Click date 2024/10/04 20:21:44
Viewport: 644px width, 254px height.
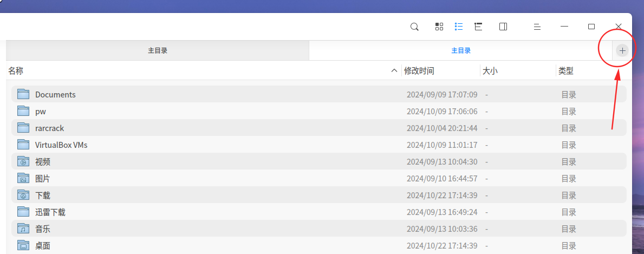click(x=442, y=128)
